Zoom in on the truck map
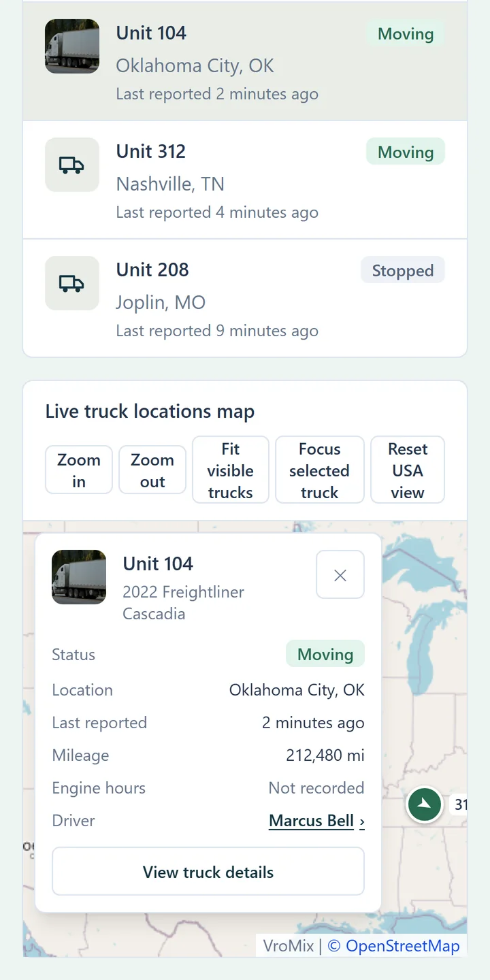490x980 pixels. coord(79,470)
